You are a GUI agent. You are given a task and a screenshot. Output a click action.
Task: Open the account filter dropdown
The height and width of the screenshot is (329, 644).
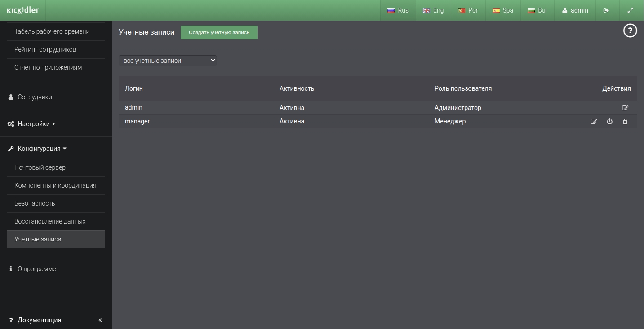168,60
